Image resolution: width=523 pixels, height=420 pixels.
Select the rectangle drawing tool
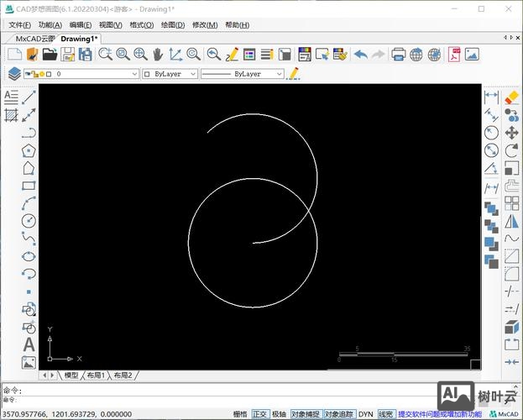pyautogui.click(x=29, y=186)
